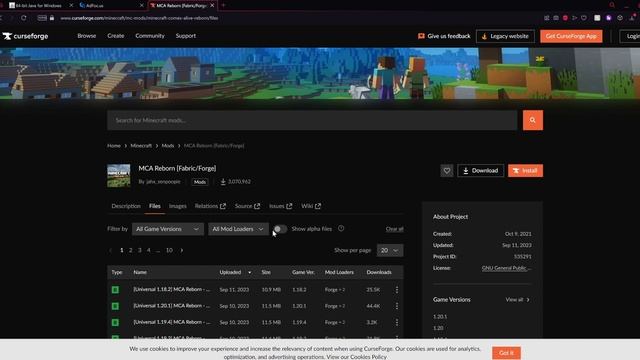The height and width of the screenshot is (360, 640).
Task: Switch to the Files tab
Action: (x=155, y=206)
